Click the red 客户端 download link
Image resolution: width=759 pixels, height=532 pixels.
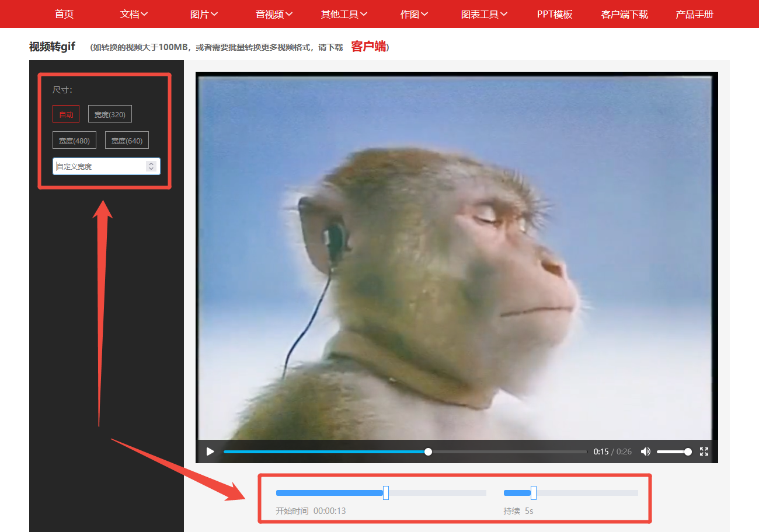tap(368, 47)
